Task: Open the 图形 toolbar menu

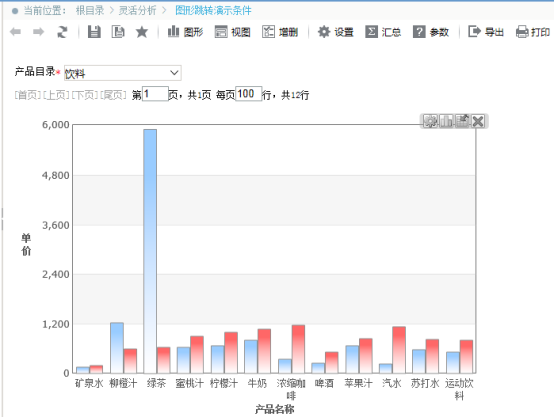Action: pos(185,32)
